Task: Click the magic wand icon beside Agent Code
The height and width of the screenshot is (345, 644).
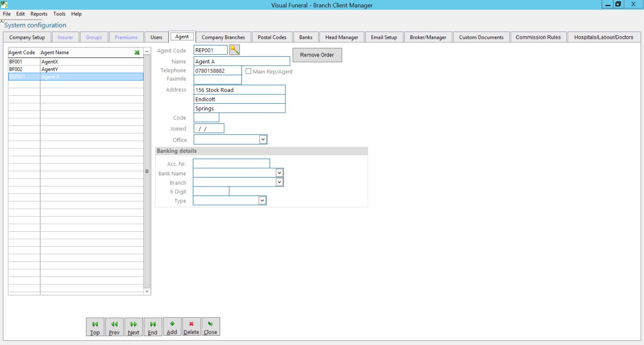Action: pyautogui.click(x=234, y=50)
